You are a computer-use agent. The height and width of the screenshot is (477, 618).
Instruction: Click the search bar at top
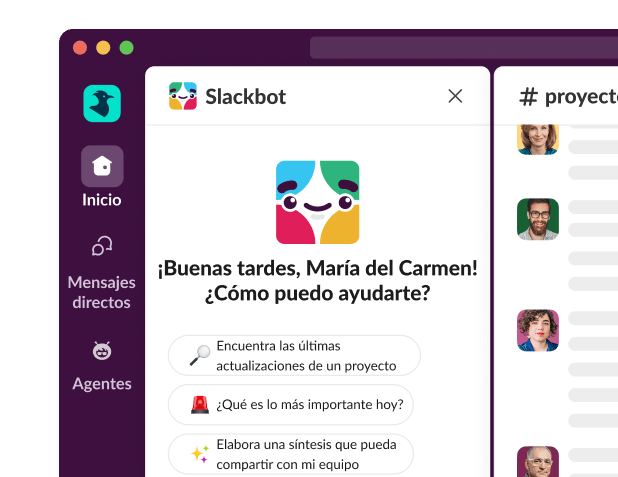[464, 48]
